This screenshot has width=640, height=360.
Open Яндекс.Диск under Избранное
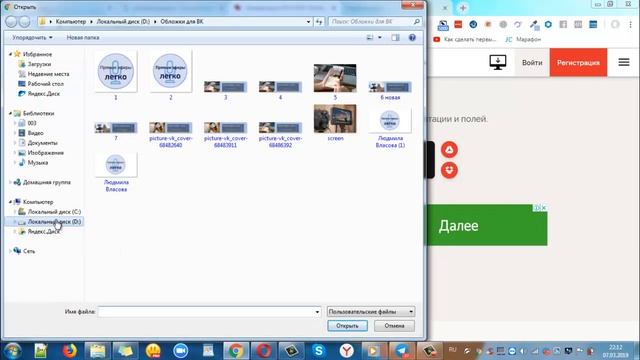tap(43, 93)
